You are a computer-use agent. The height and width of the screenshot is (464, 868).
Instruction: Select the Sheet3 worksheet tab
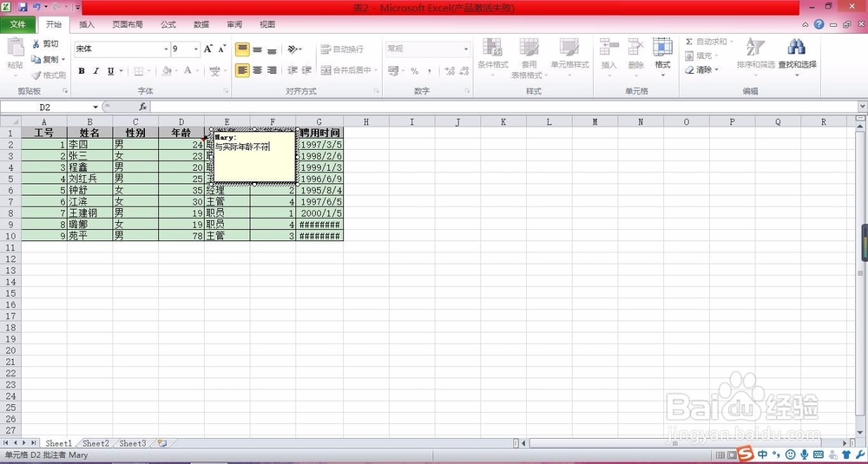click(x=133, y=443)
